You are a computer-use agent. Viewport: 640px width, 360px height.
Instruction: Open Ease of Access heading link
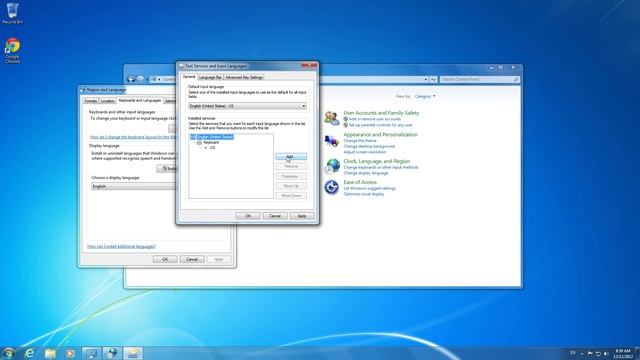click(x=360, y=182)
